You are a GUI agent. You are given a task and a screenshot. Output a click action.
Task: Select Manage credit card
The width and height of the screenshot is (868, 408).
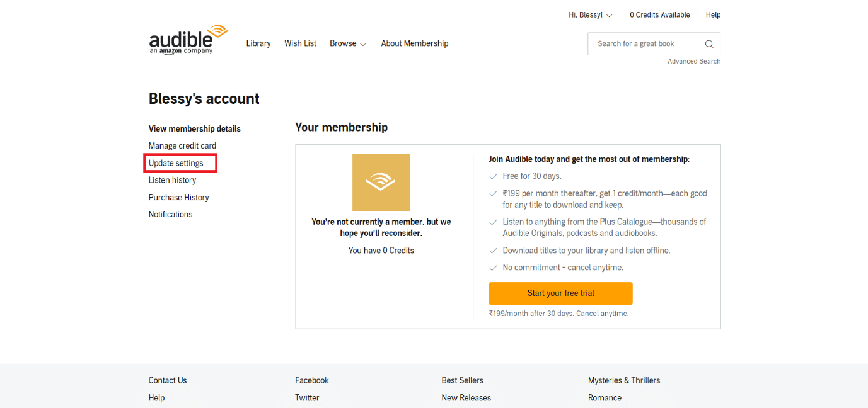pyautogui.click(x=182, y=145)
